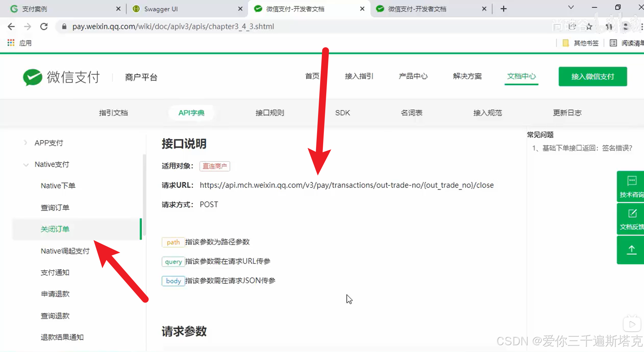Go forward using browser forward arrow

(28, 27)
